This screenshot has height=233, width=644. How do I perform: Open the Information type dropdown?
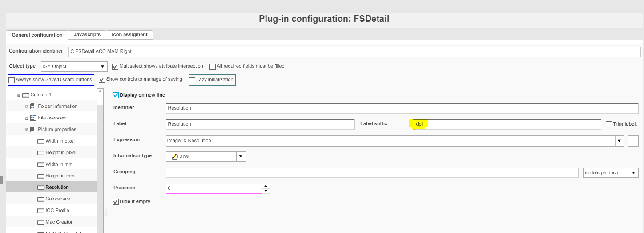241,156
